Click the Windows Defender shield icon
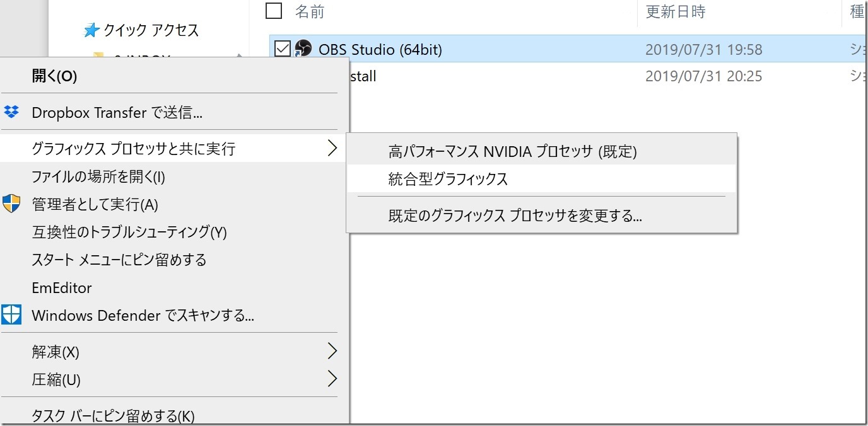This screenshot has width=868, height=426. [x=11, y=314]
